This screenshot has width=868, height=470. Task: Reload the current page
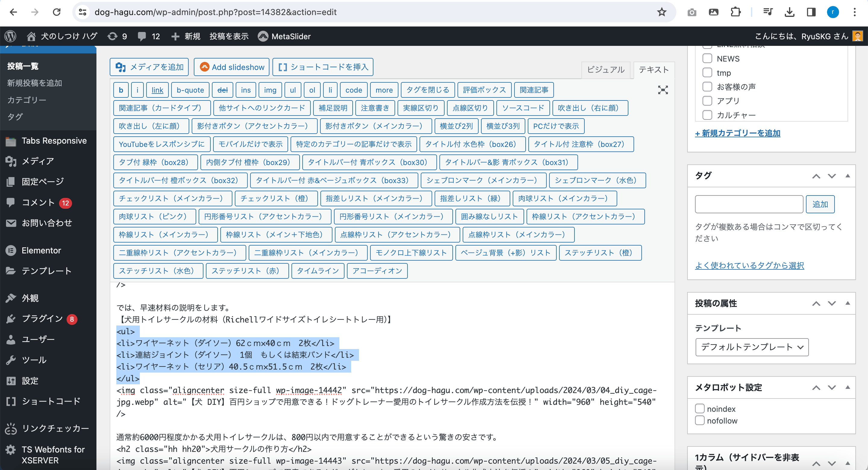pos(57,12)
